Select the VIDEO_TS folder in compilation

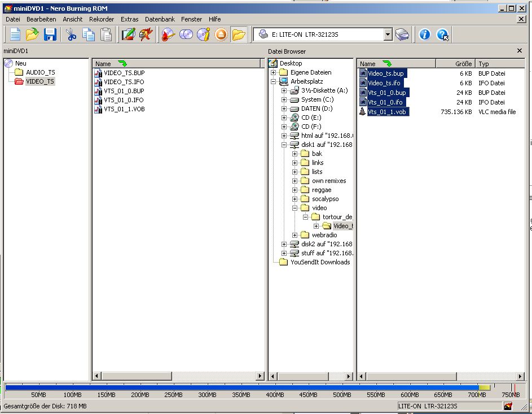(x=40, y=81)
